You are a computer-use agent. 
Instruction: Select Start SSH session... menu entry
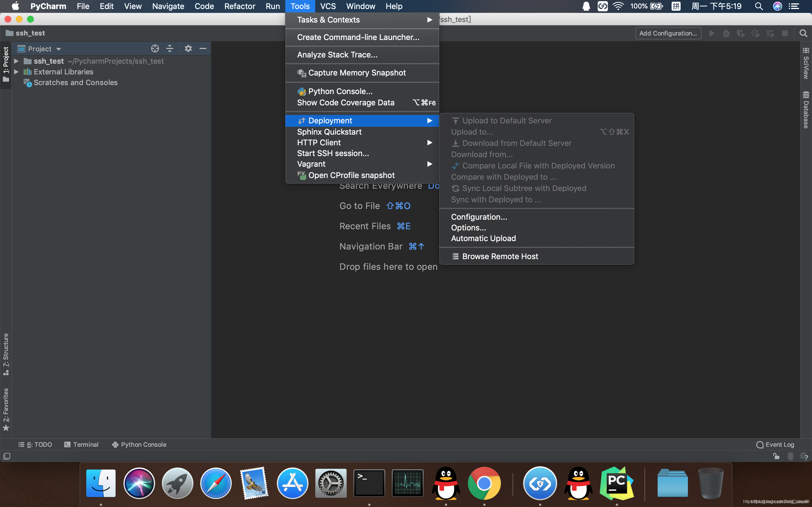333,153
